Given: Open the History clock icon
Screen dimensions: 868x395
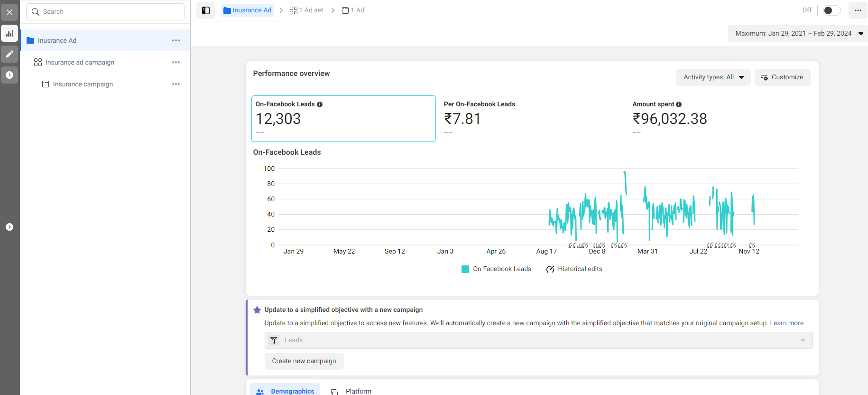Looking at the screenshot, I should pos(9,75).
